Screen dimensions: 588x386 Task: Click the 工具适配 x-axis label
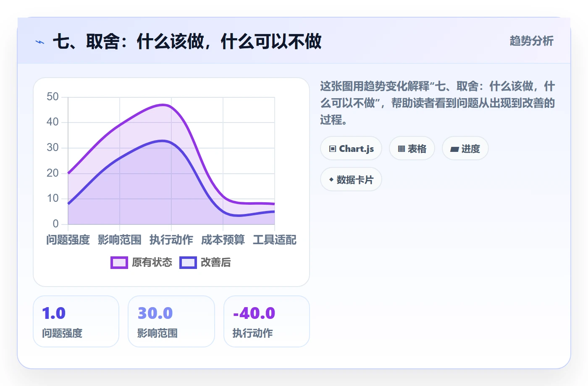(275, 240)
